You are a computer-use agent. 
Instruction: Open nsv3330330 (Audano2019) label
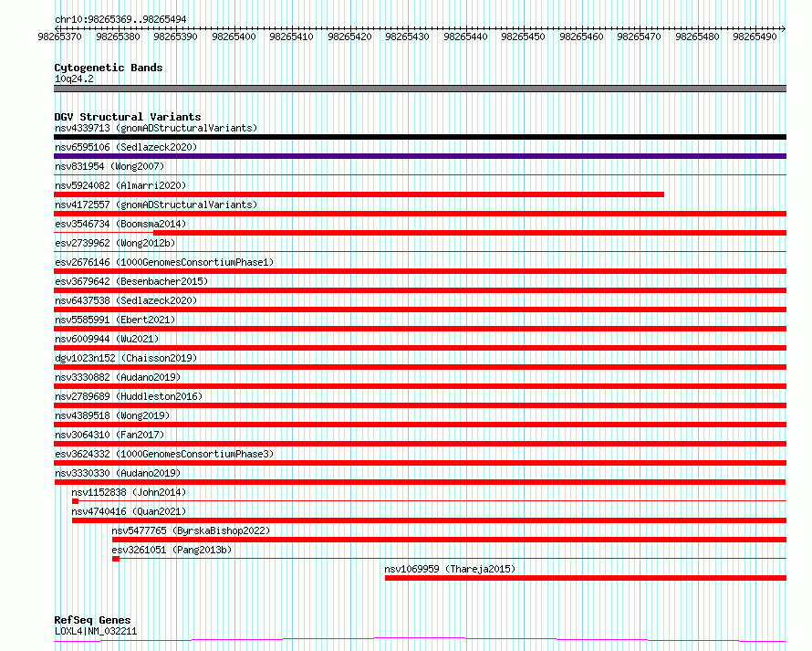click(x=118, y=473)
